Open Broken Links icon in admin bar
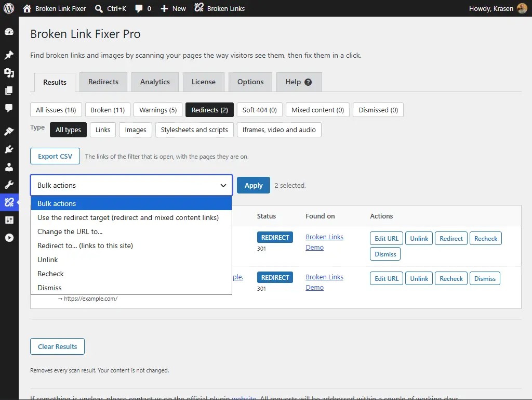532x400 pixels. tap(199, 7)
